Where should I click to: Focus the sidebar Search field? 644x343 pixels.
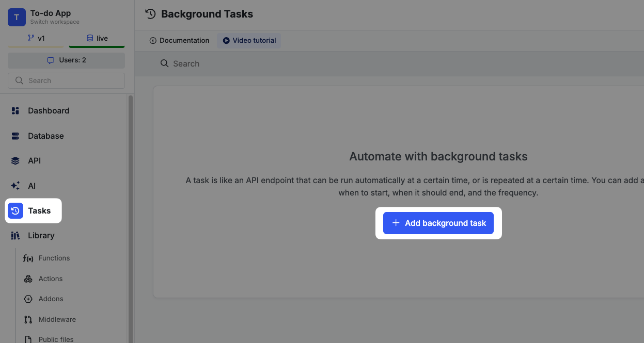coord(66,80)
